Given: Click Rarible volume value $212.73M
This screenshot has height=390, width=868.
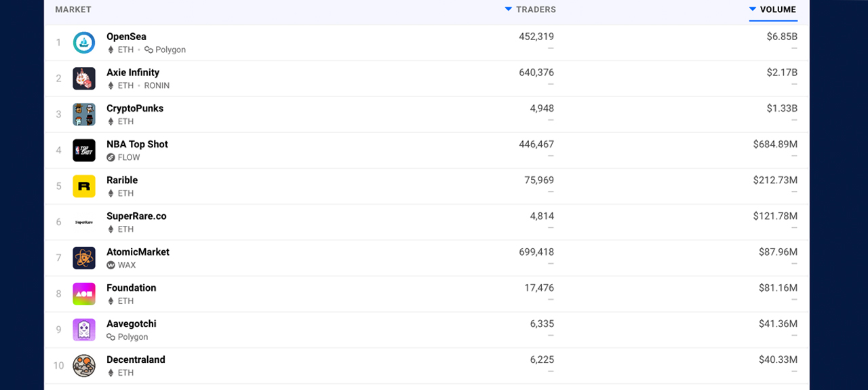Looking at the screenshot, I should click(775, 180).
